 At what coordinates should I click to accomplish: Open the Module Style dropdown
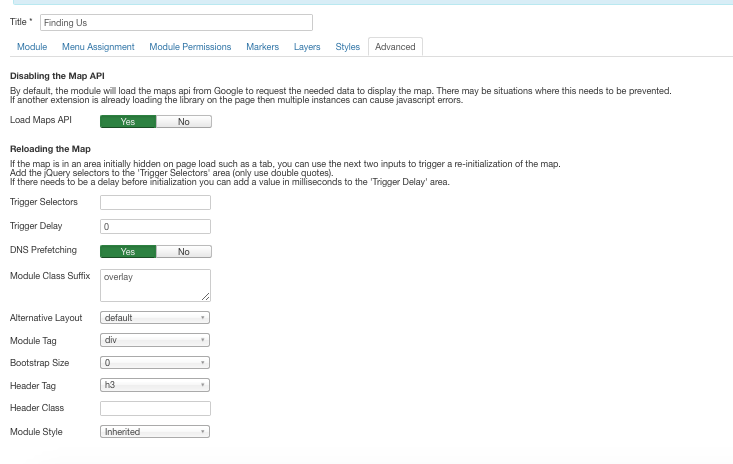[x=155, y=432]
